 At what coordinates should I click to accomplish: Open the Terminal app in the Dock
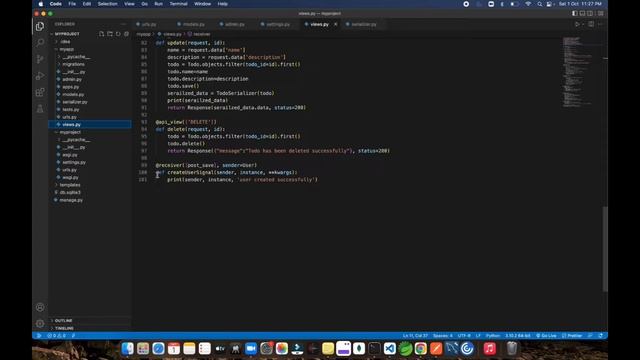pos(374,349)
